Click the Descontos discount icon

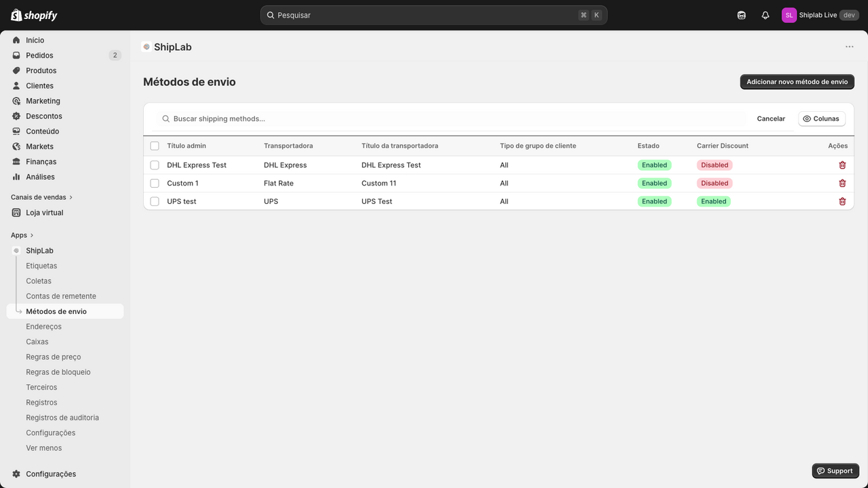pos(16,116)
